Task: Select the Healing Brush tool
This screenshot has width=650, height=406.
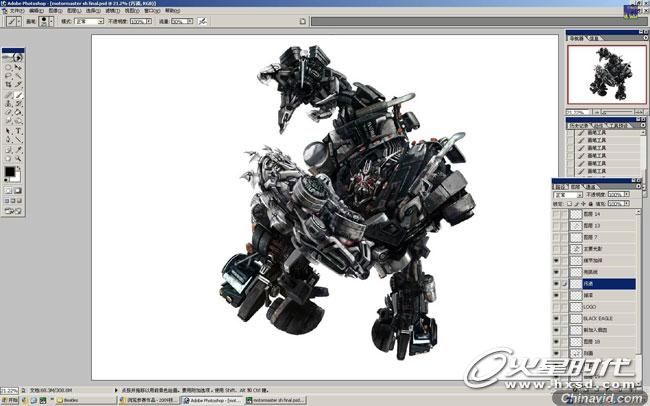Action: tap(8, 95)
